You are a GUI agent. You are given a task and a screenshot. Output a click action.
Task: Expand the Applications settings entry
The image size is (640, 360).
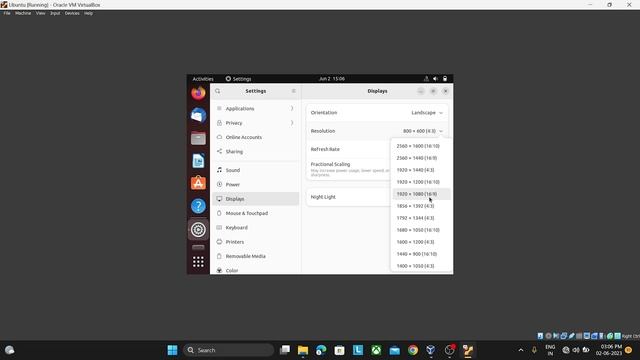pos(256,109)
